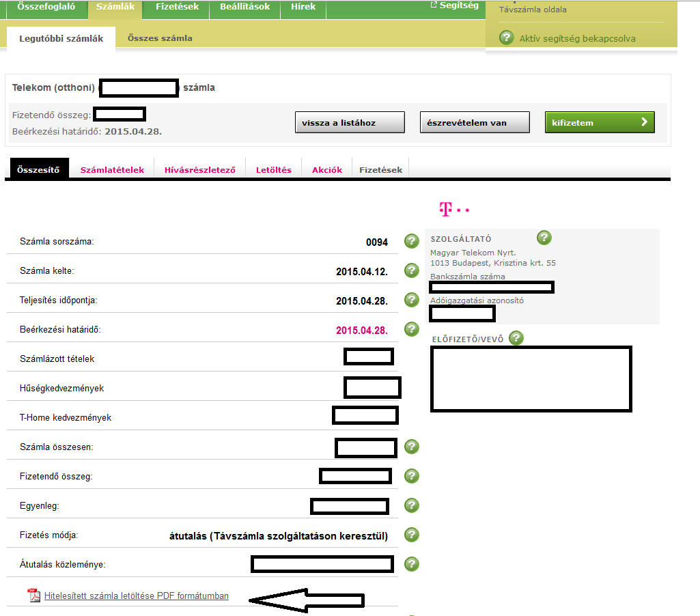Click the Aktív segítség bekapcsolva help toggle

click(x=506, y=38)
